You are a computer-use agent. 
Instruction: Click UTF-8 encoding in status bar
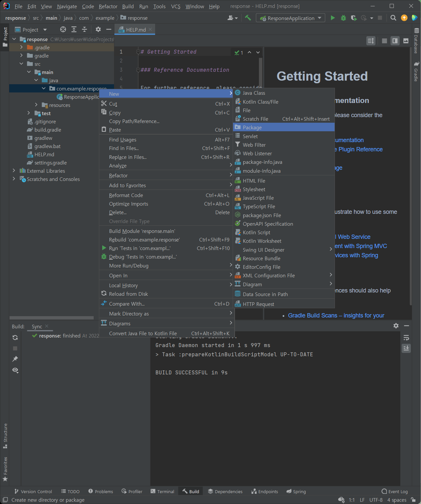(x=376, y=500)
